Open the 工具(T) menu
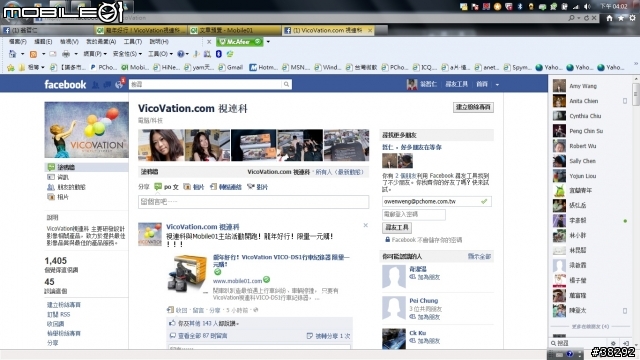Viewport: 640px width, 360px height. [x=133, y=42]
